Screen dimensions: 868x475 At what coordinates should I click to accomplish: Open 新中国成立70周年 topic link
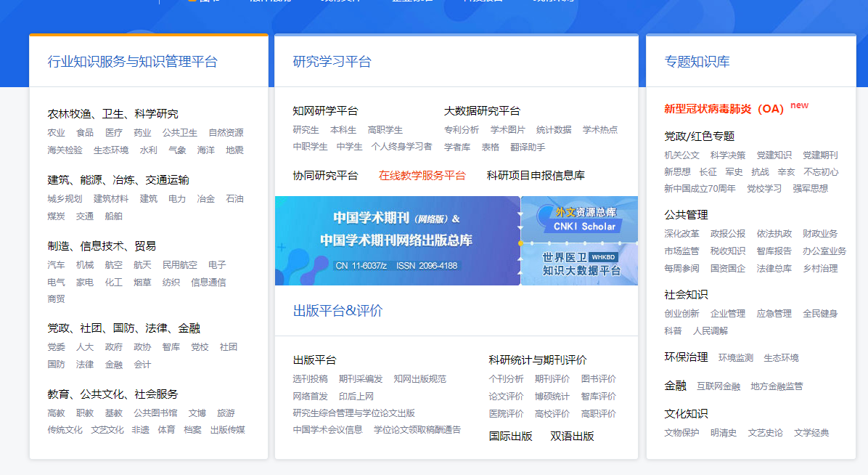click(700, 189)
